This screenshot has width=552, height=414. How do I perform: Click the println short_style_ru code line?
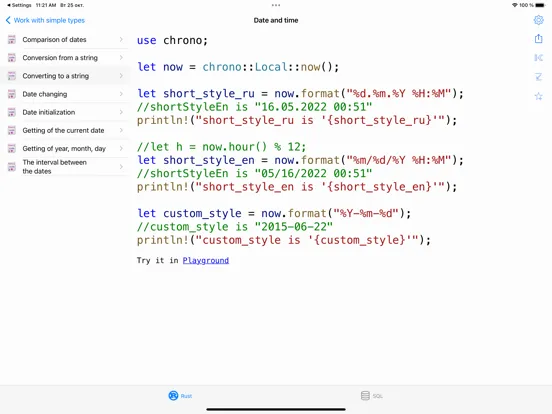297,120
